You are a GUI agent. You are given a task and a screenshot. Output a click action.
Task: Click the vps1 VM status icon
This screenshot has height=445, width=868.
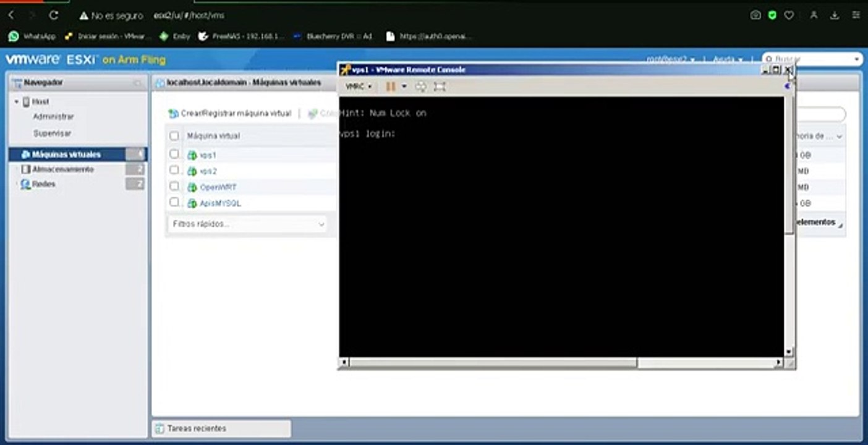[192, 155]
